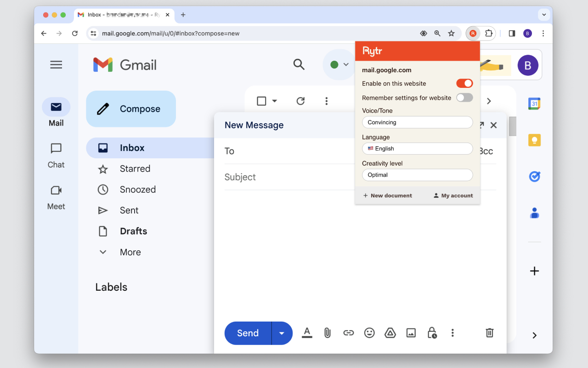
Task: Insert a photo with the image icon
Action: (x=411, y=333)
